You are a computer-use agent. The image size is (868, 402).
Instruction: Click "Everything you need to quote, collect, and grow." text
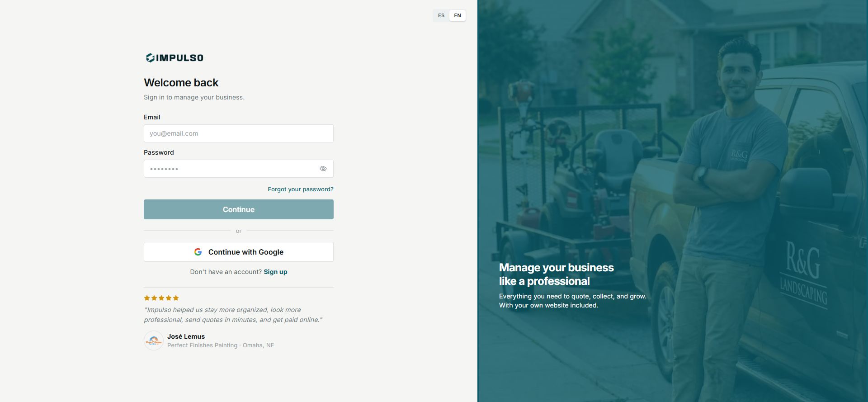(573, 296)
